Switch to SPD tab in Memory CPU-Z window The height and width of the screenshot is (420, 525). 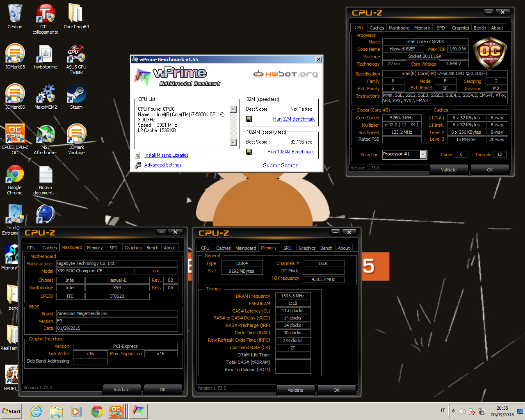(288, 248)
